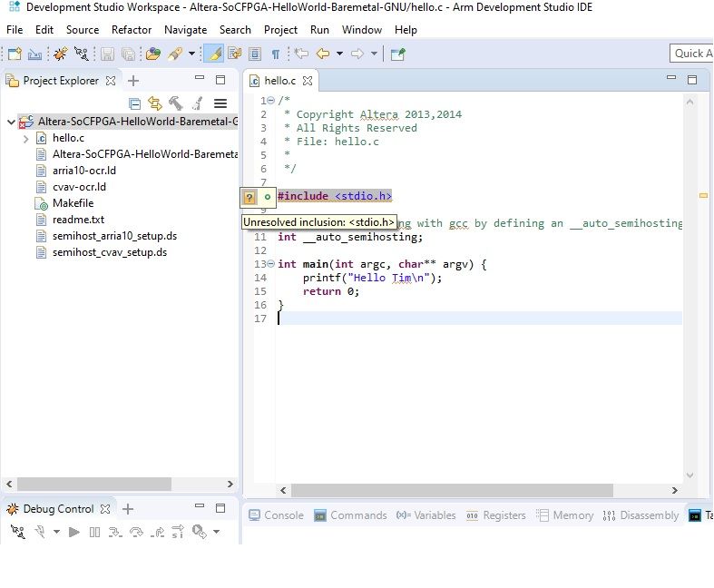Switch to the Commands tab
Screen dimensions: 714x588
click(x=350, y=515)
